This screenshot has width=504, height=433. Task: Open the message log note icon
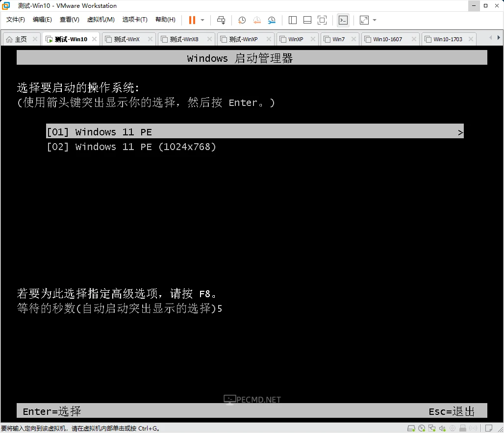click(489, 428)
